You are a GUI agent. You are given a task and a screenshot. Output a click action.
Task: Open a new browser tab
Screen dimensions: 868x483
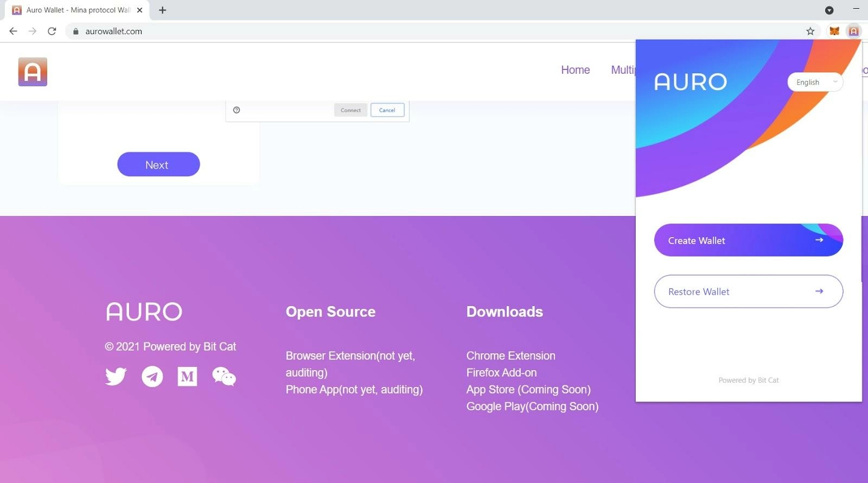[162, 10]
